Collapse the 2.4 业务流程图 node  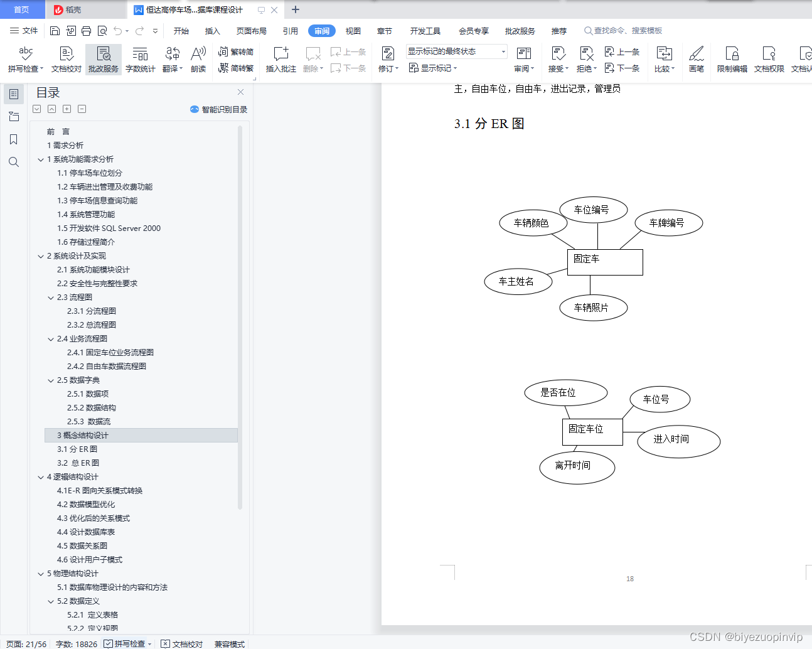(51, 339)
